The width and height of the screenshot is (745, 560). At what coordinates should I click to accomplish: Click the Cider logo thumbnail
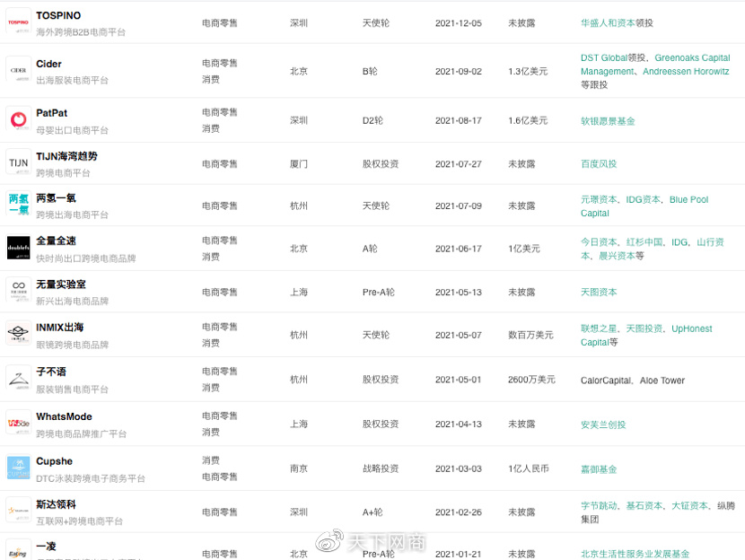point(19,69)
